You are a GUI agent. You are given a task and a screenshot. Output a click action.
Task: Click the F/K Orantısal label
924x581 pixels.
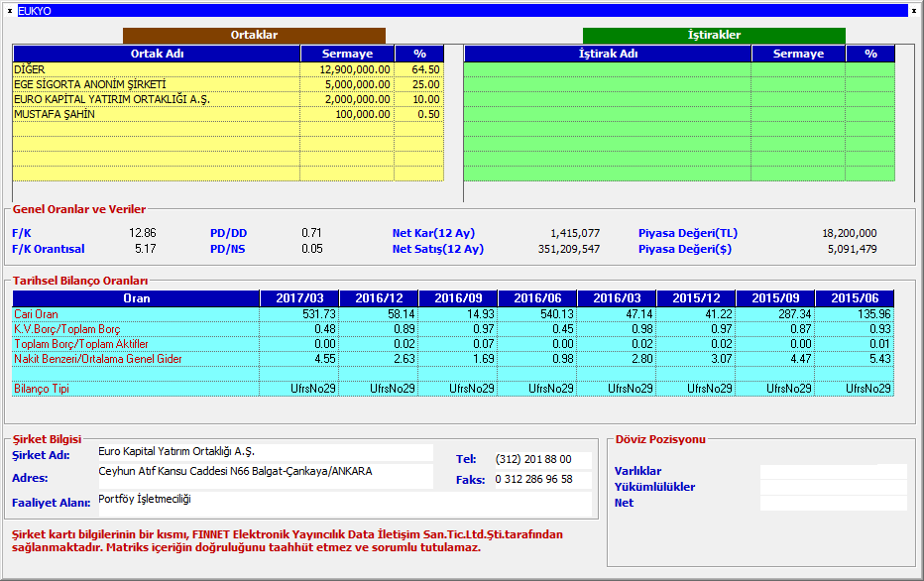[49, 249]
